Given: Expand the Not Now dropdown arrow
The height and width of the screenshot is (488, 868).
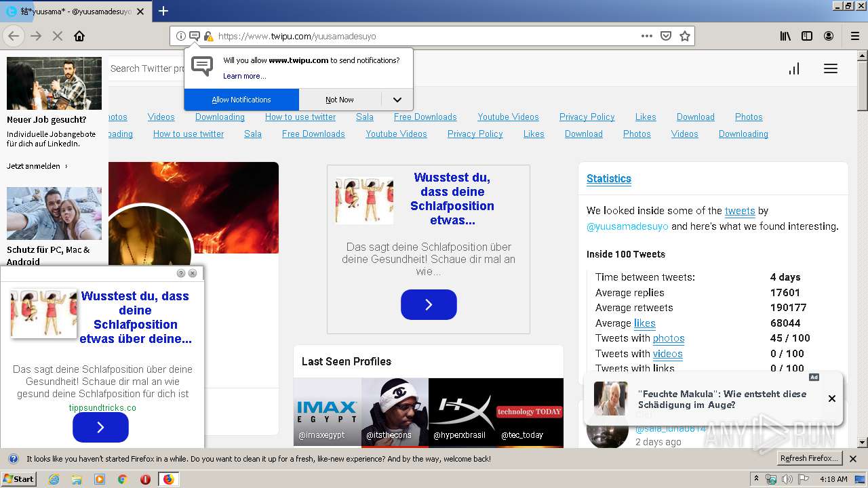Looking at the screenshot, I should pos(397,100).
